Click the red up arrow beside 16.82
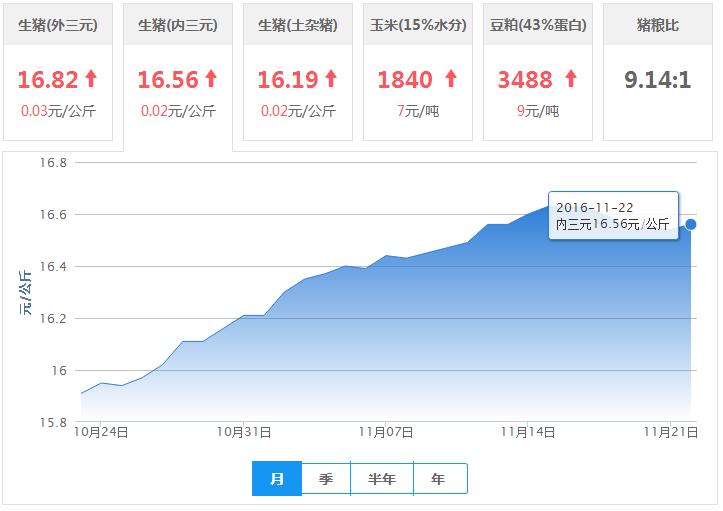723x511 pixels. [91, 78]
